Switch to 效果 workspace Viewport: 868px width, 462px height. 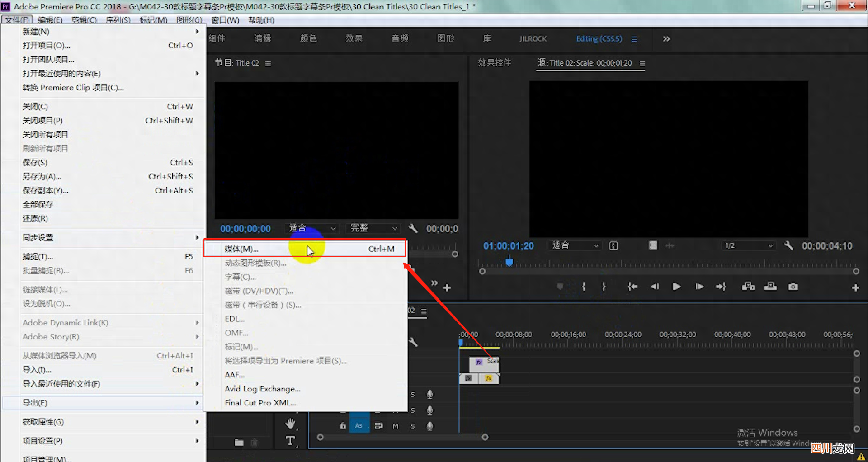[354, 38]
